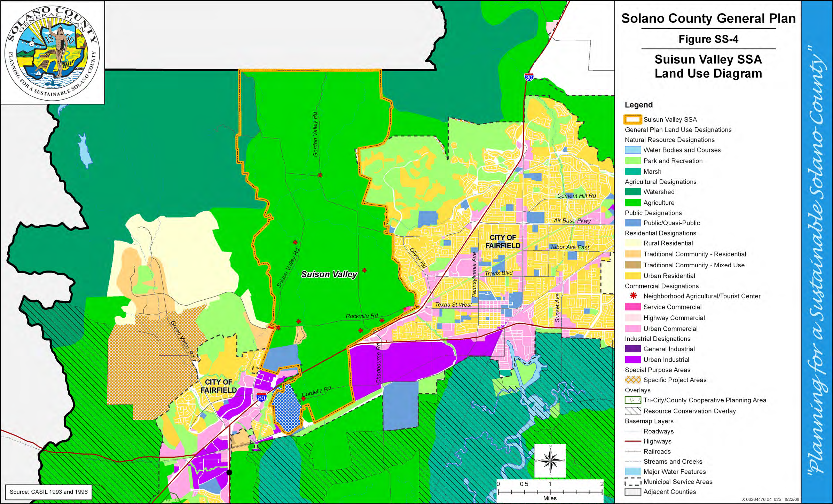
Task: Click the miles scale bar
Action: click(x=550, y=492)
